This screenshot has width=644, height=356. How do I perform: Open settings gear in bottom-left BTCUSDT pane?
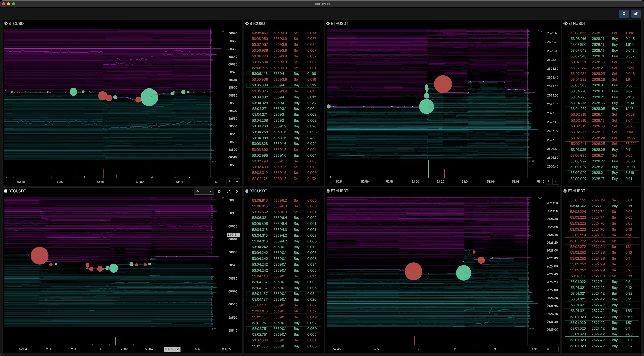[219, 191]
